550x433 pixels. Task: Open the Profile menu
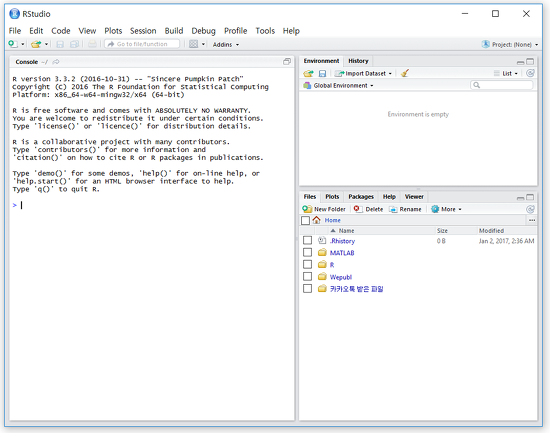236,31
